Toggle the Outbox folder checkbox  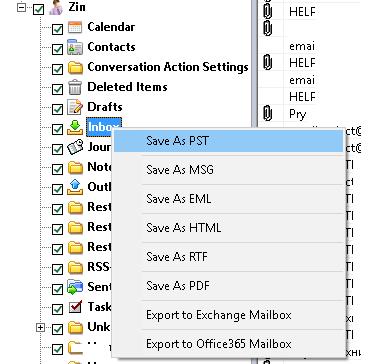[57, 189]
